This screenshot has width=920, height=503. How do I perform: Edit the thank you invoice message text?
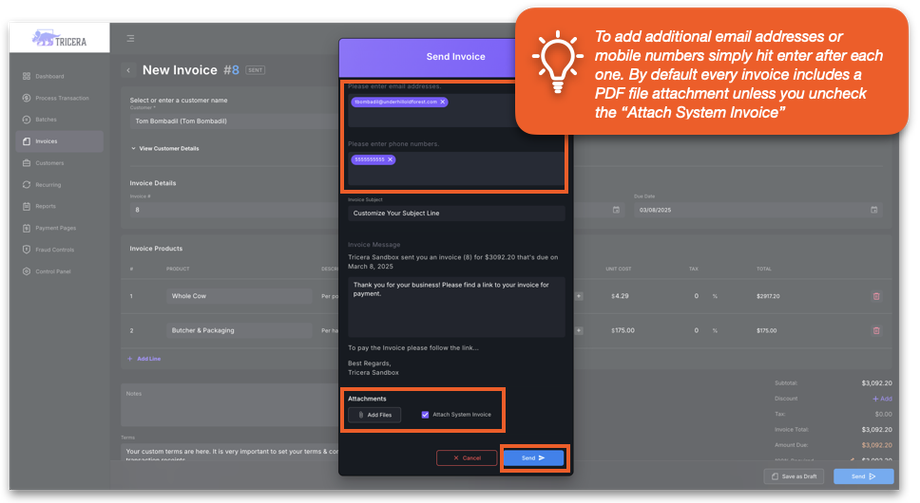coord(456,307)
